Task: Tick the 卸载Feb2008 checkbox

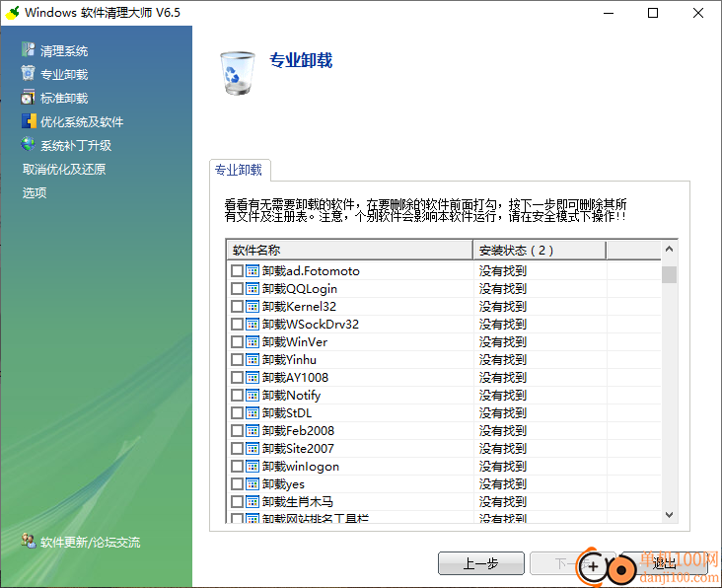Action: pyautogui.click(x=237, y=431)
